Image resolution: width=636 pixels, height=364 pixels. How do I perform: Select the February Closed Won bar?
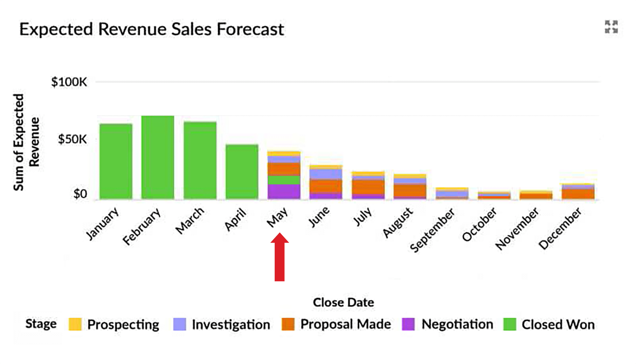tap(158, 157)
